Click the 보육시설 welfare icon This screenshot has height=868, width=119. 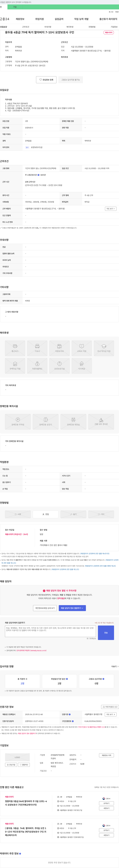tap(59, 366)
